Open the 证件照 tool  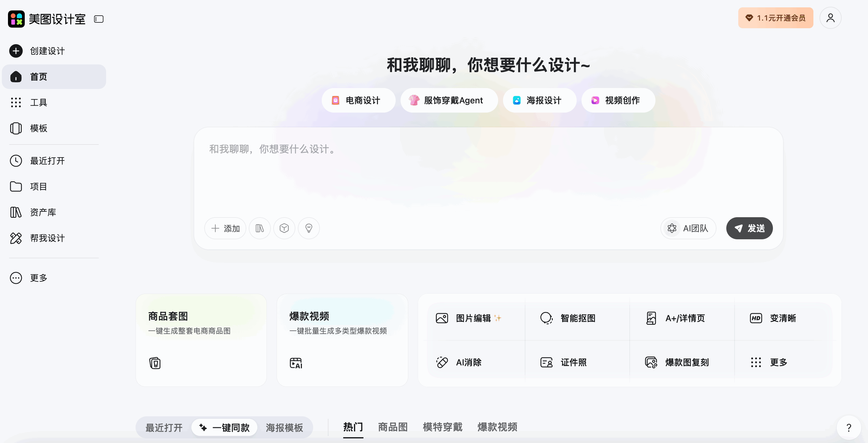(x=577, y=362)
